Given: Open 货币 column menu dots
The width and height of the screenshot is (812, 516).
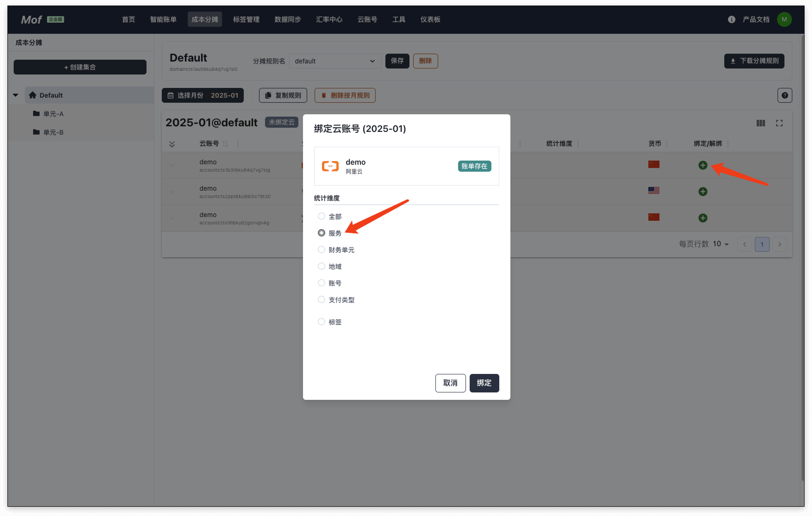Looking at the screenshot, I should (x=667, y=144).
